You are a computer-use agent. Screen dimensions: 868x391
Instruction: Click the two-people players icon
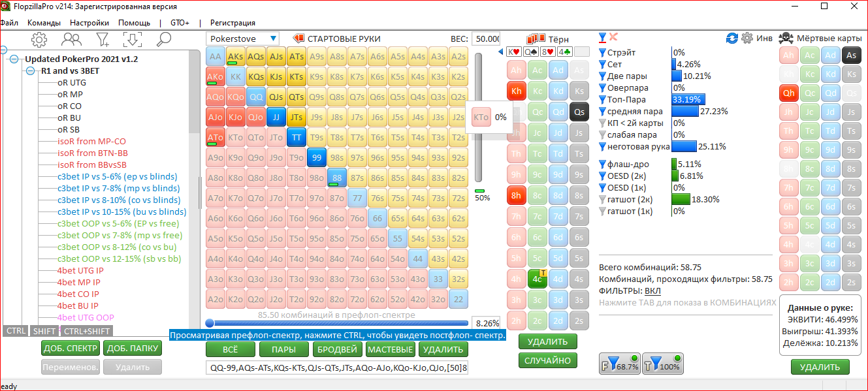pyautogui.click(x=71, y=39)
